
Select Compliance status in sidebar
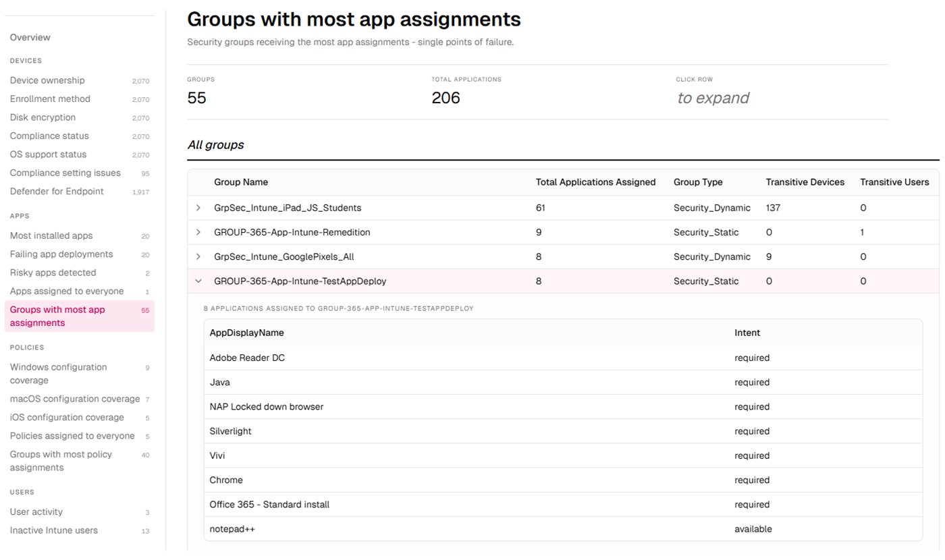coord(80,136)
